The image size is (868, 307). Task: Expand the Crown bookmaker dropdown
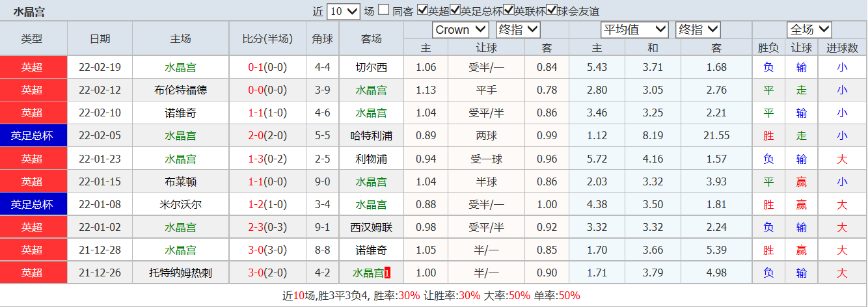460,29
